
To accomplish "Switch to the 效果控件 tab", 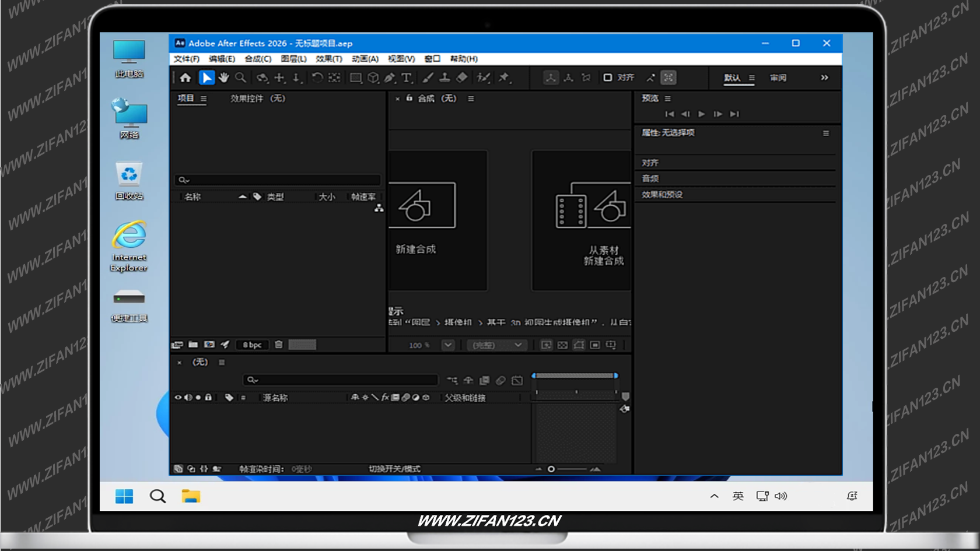I will click(258, 99).
